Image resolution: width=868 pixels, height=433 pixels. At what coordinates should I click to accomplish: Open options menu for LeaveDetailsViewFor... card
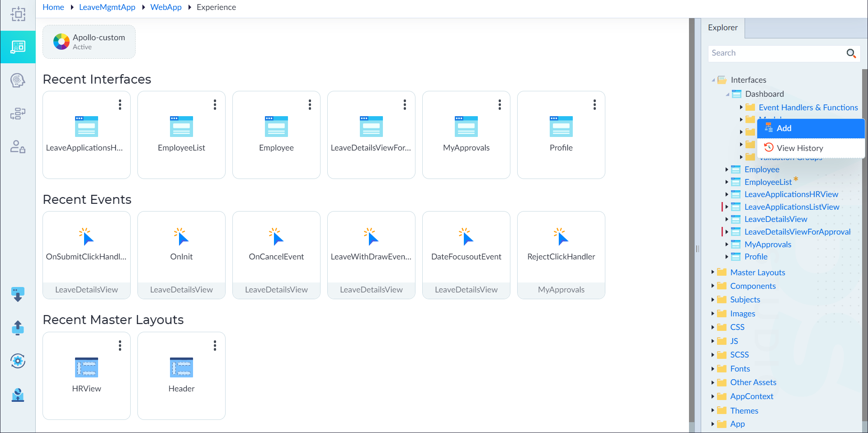[x=405, y=105]
